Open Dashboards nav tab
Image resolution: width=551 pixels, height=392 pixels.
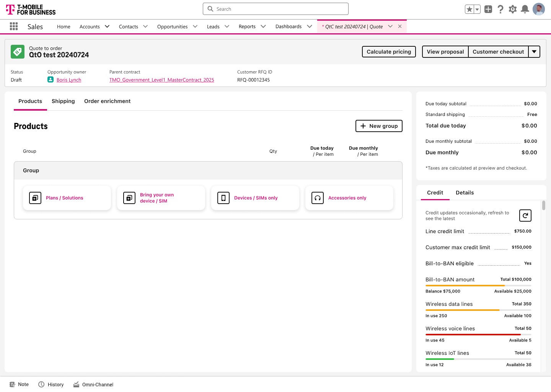tap(289, 26)
